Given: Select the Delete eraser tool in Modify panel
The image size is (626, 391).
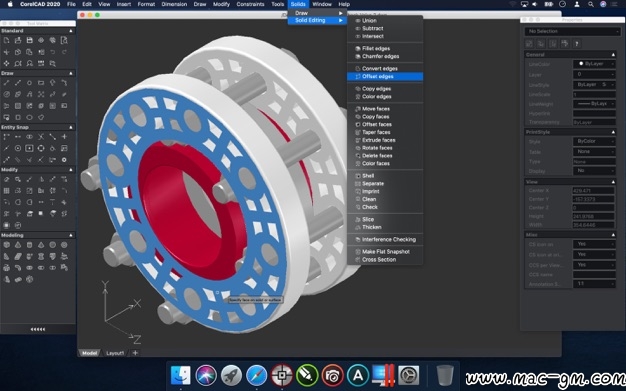Looking at the screenshot, I should pyautogui.click(x=6, y=179).
